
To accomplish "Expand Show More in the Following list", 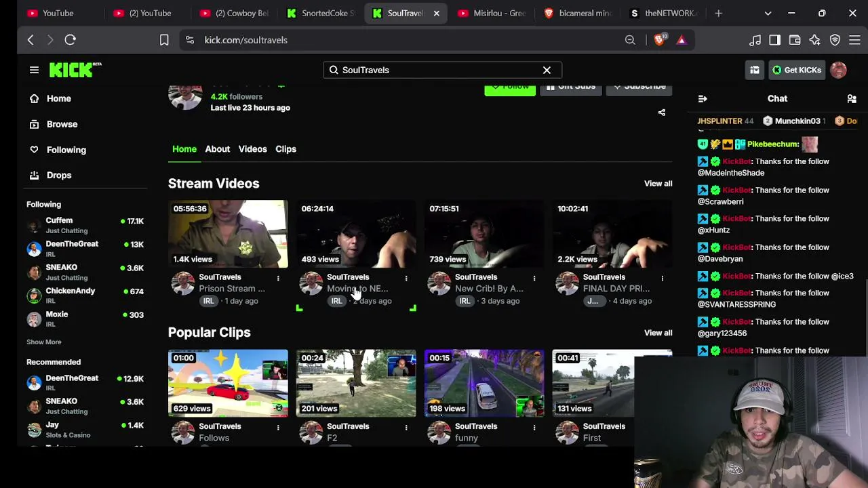I will click(44, 342).
